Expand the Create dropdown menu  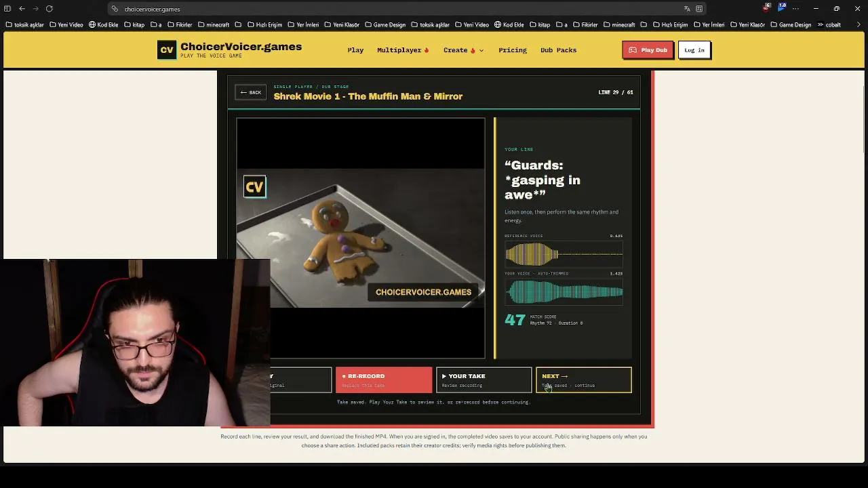(x=463, y=50)
